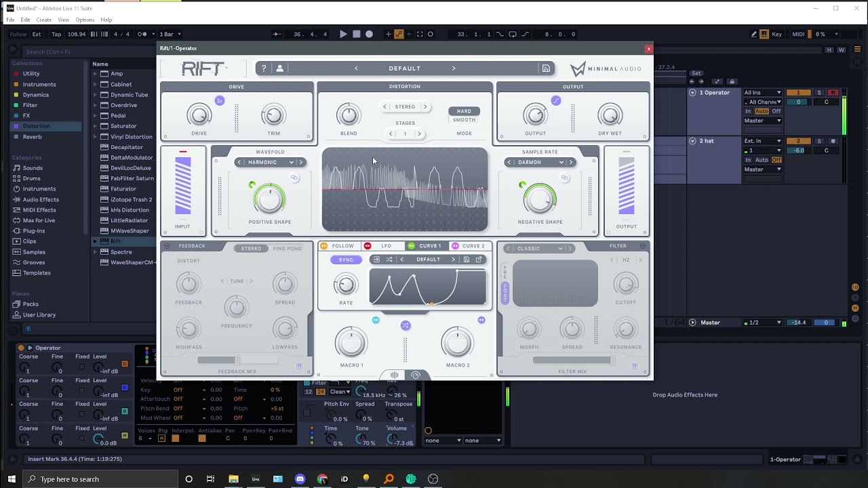The width and height of the screenshot is (868, 488).
Task: Click the Key map mode button
Action: pos(776,34)
